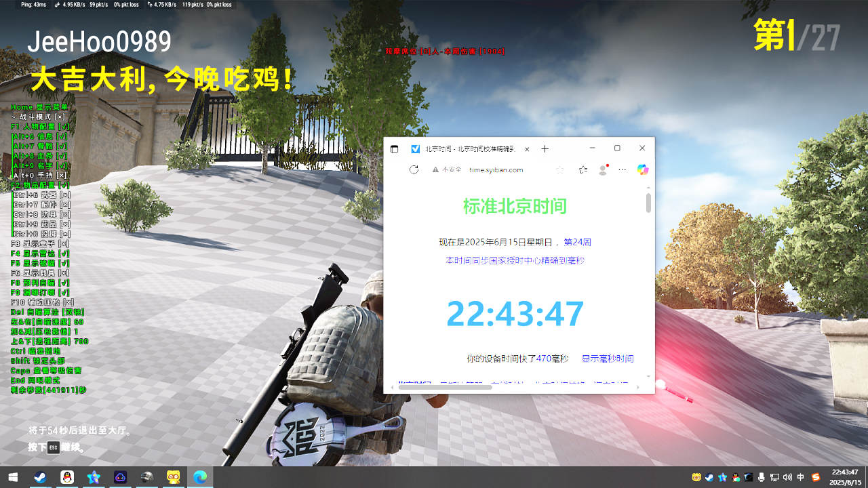The image size is (868, 488).
Task: Click the horizontal scrollbar in Edge
Action: coord(445,387)
